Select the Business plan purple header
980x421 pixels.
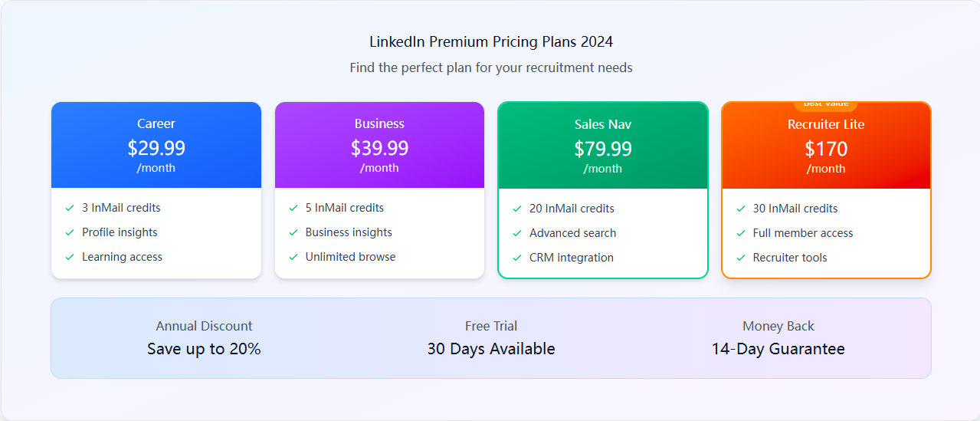click(x=379, y=145)
